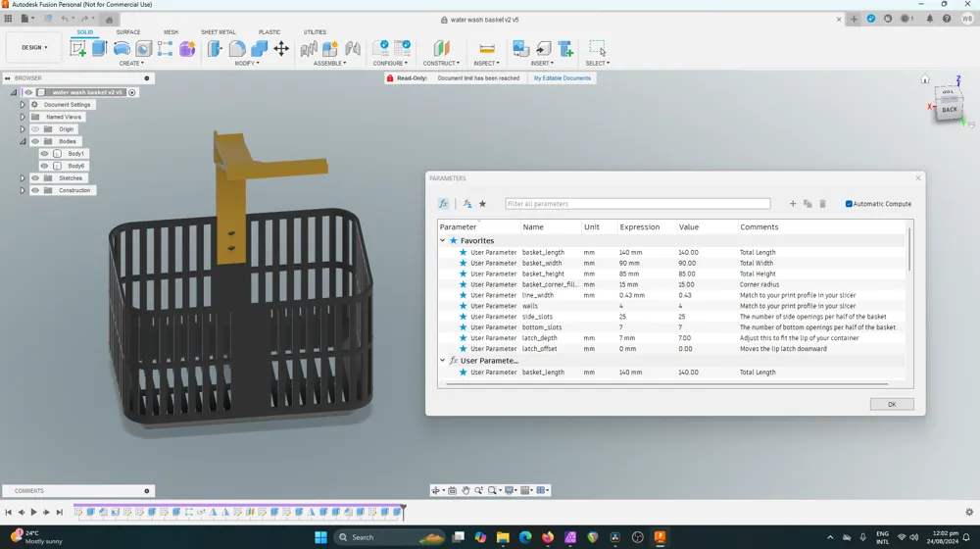Expand Document Settings in browser
Viewport: 980px width, 549px height.
23,105
